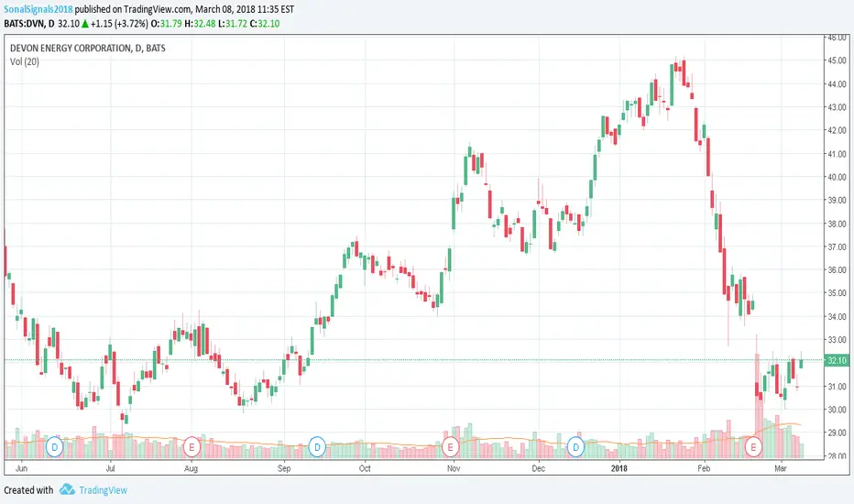Click the Jun label on time axis
854x504 pixels.
(x=21, y=468)
